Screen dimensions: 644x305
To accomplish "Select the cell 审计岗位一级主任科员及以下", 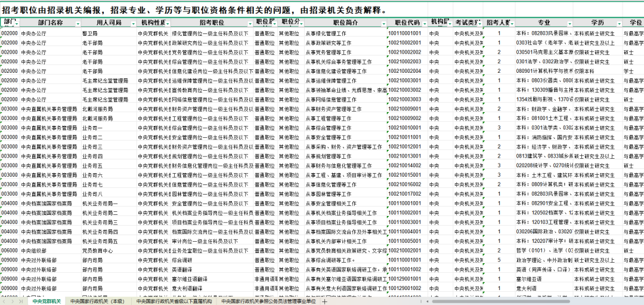I will coord(212,241).
